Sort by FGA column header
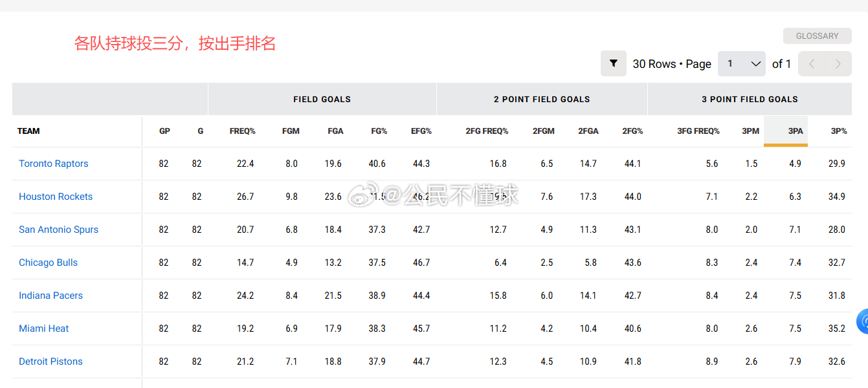This screenshot has width=868, height=388. click(x=335, y=131)
